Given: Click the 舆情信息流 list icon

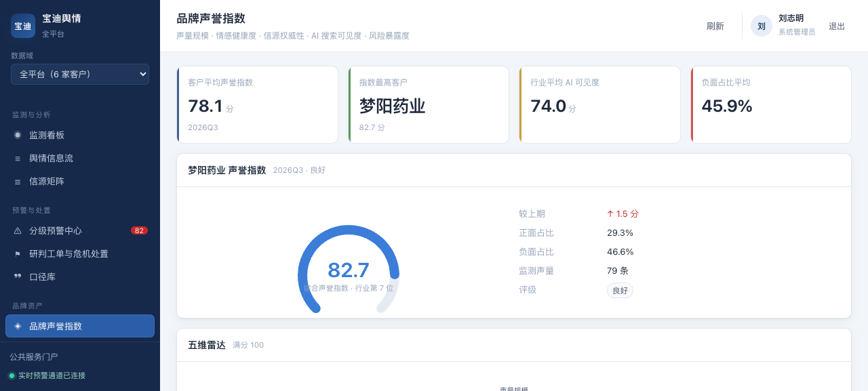Looking at the screenshot, I should 18,158.
